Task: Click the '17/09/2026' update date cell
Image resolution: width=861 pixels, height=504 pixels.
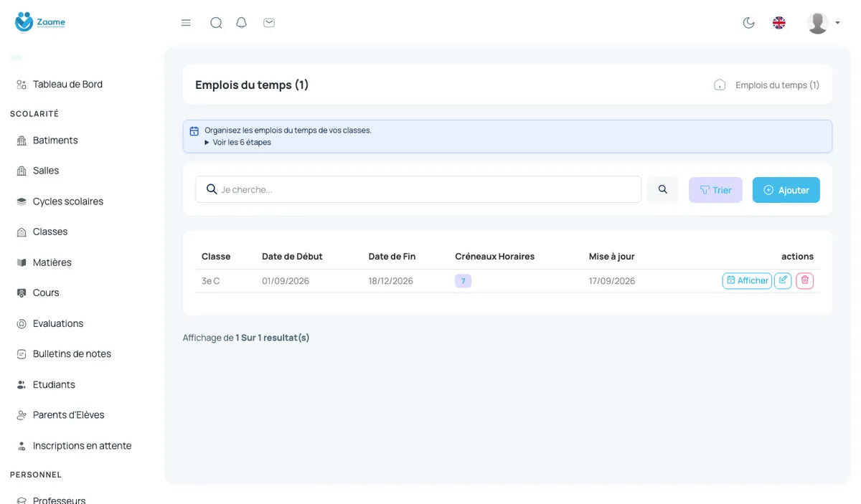Action: (x=612, y=281)
